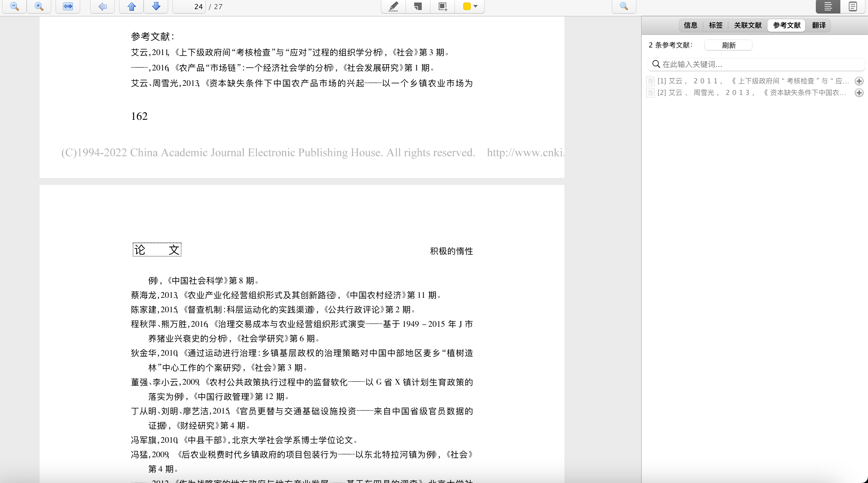This screenshot has height=483, width=868.
Task: Go to the previous page
Action: pos(131,7)
